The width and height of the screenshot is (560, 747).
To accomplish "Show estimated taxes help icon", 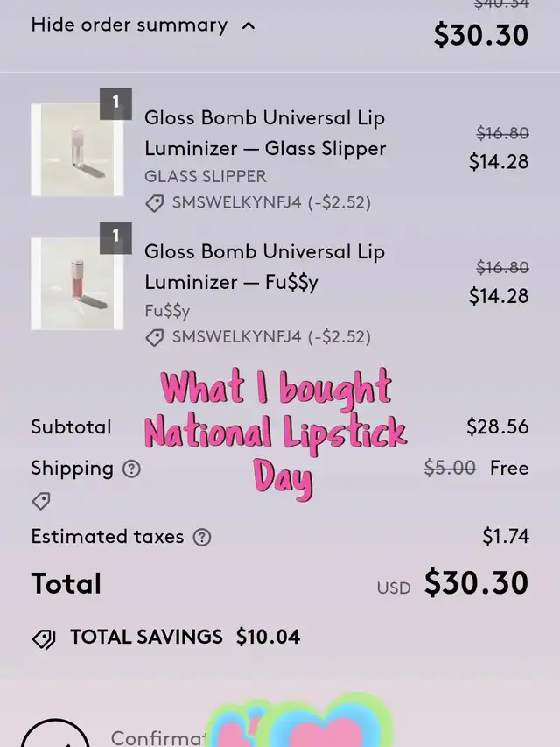I will click(x=202, y=537).
